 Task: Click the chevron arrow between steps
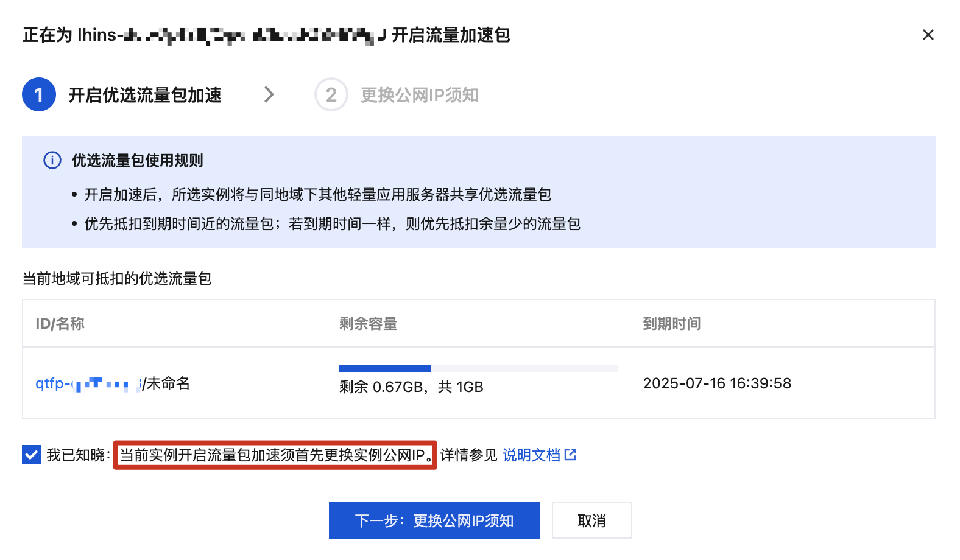click(x=269, y=95)
